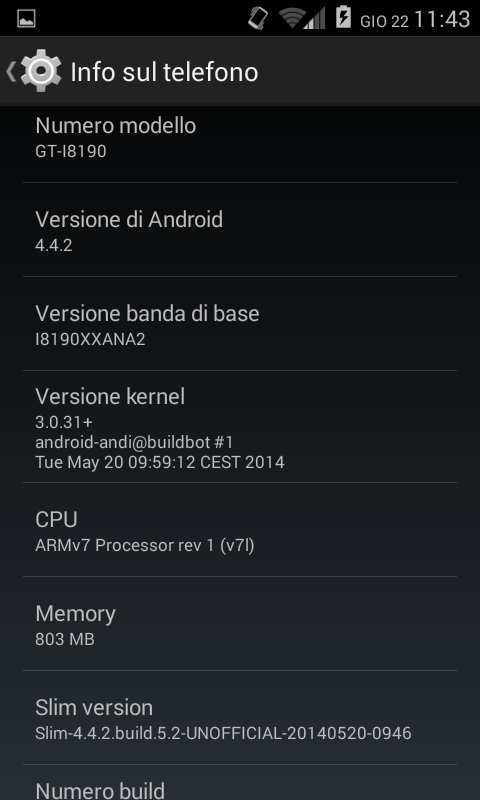Tap the 11:43 clock in status bar
Screen dimensions: 480x800
[442, 19]
